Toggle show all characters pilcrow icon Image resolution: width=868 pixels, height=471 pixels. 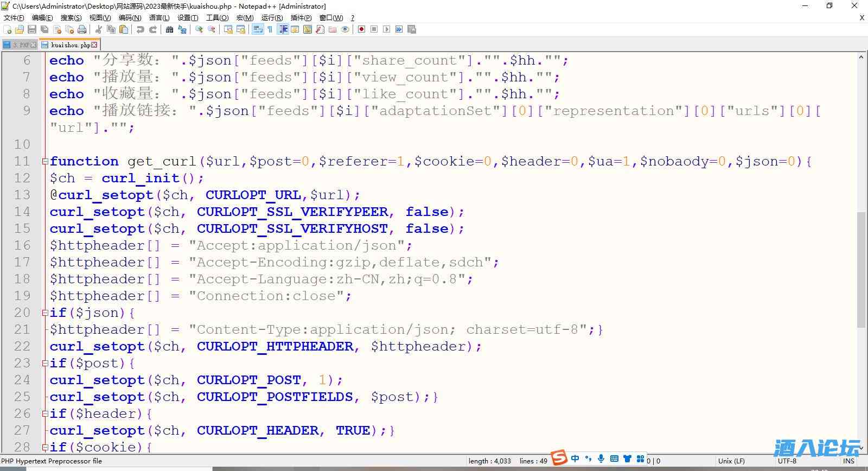(x=270, y=29)
